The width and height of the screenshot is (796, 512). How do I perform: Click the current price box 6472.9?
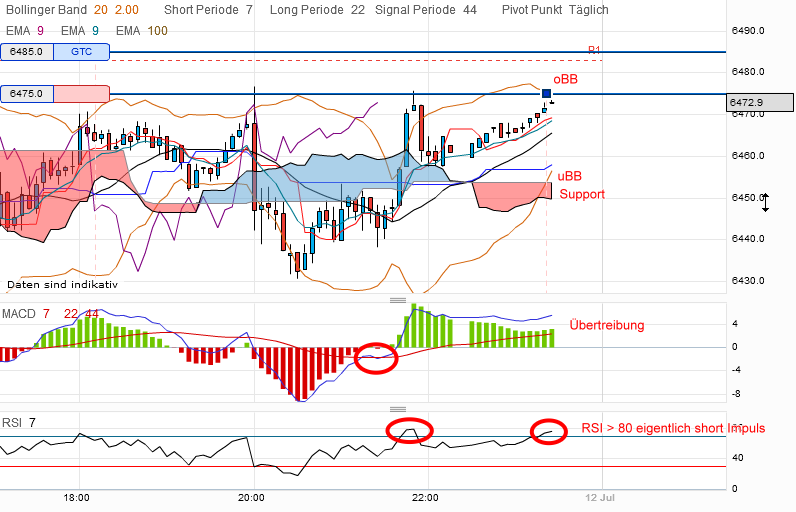pos(760,103)
